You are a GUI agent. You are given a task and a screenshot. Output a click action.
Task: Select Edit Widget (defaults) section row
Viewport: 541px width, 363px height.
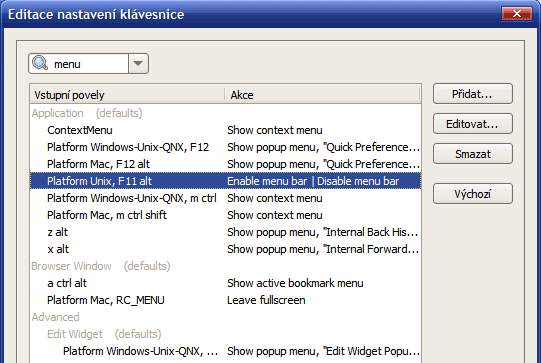point(225,334)
